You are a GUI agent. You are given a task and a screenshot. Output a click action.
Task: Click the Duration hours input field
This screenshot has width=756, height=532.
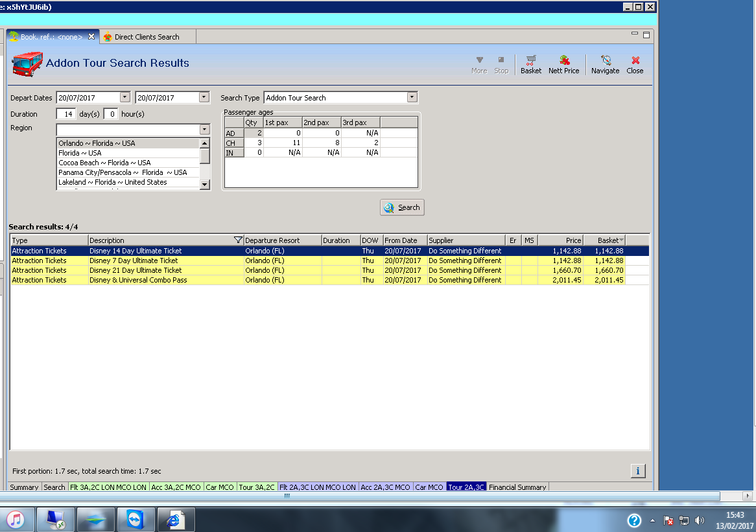point(110,114)
